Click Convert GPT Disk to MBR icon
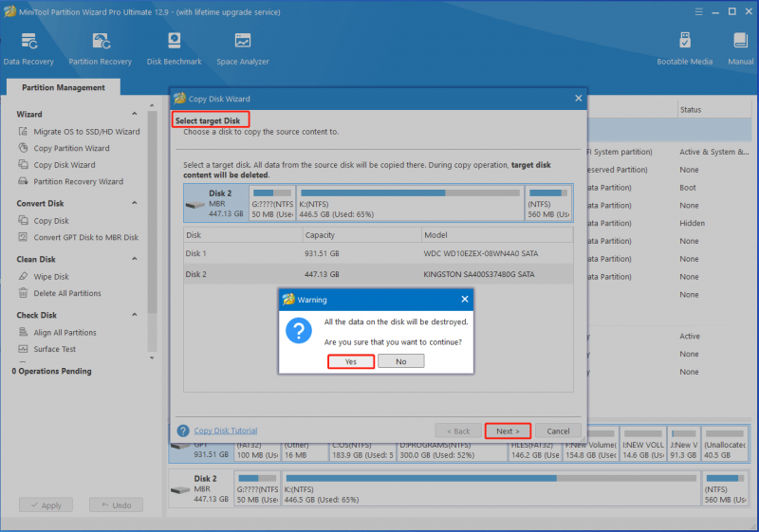Viewport: 759px width, 532px height. [23, 236]
